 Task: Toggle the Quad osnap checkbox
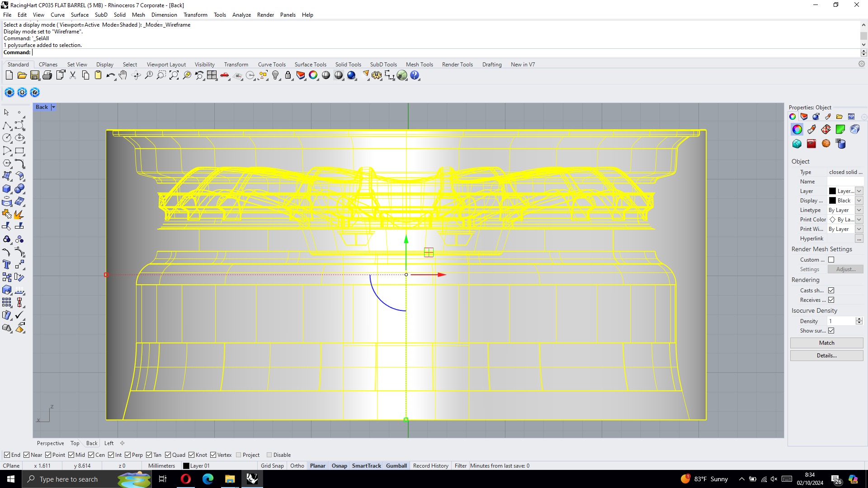pos(168,455)
